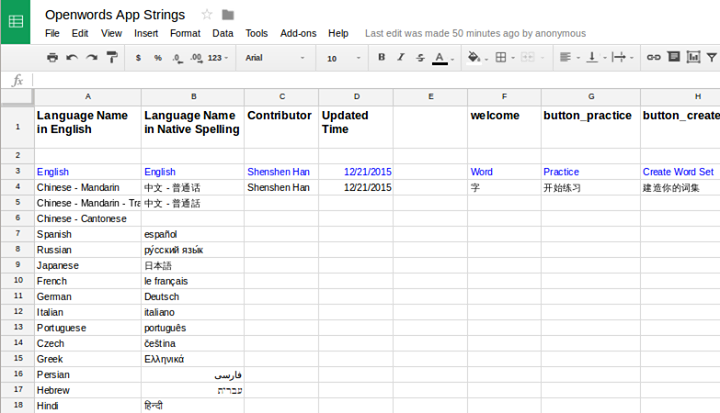Click the 'Deutsch' cell
The width and height of the screenshot is (720, 413).
(x=193, y=297)
